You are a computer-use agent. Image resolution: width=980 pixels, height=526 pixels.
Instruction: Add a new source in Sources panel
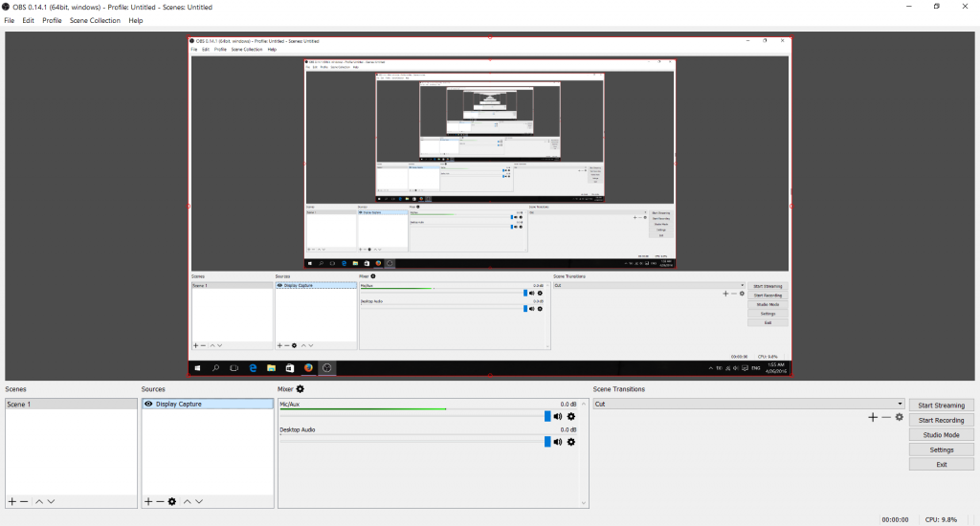[x=148, y=501]
